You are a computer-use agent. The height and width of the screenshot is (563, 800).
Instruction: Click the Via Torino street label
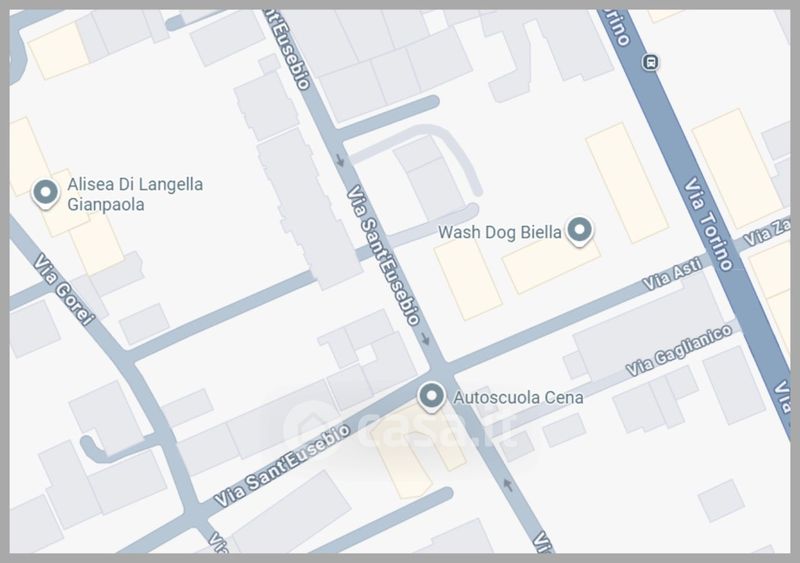click(708, 224)
